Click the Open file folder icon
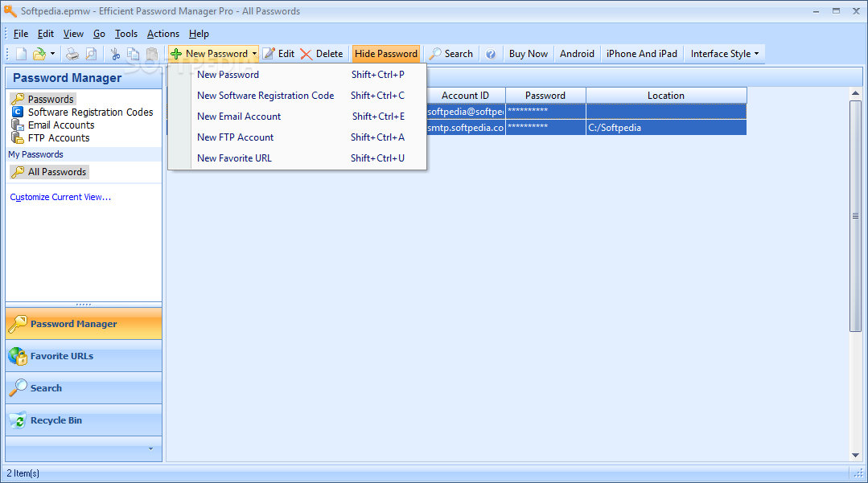 click(x=39, y=54)
